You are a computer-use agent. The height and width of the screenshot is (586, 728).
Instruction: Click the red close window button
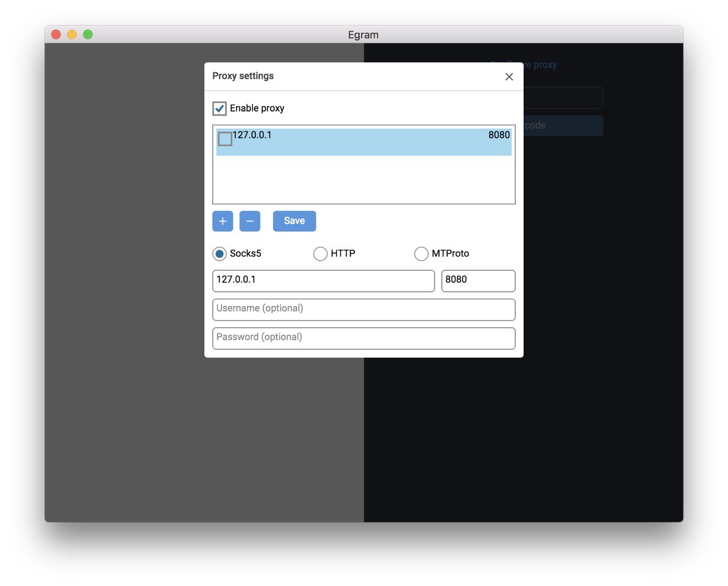(x=56, y=34)
